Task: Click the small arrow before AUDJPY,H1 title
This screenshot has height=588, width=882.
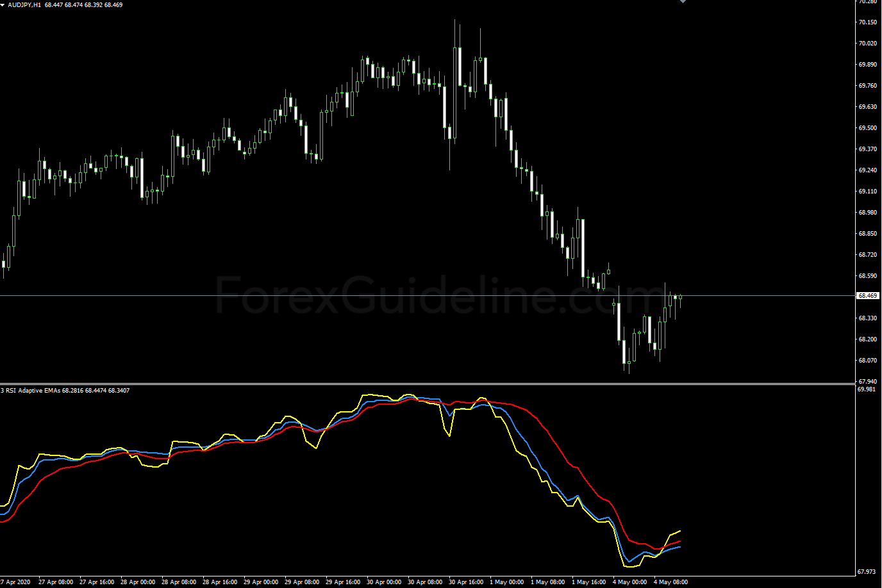Action: (3, 4)
